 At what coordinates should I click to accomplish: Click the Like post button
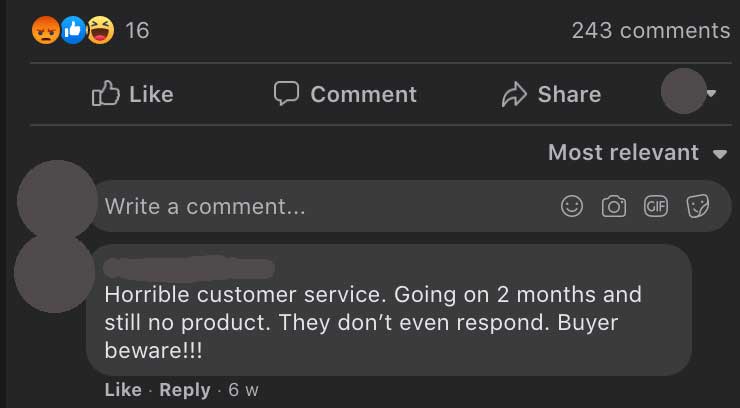click(133, 94)
